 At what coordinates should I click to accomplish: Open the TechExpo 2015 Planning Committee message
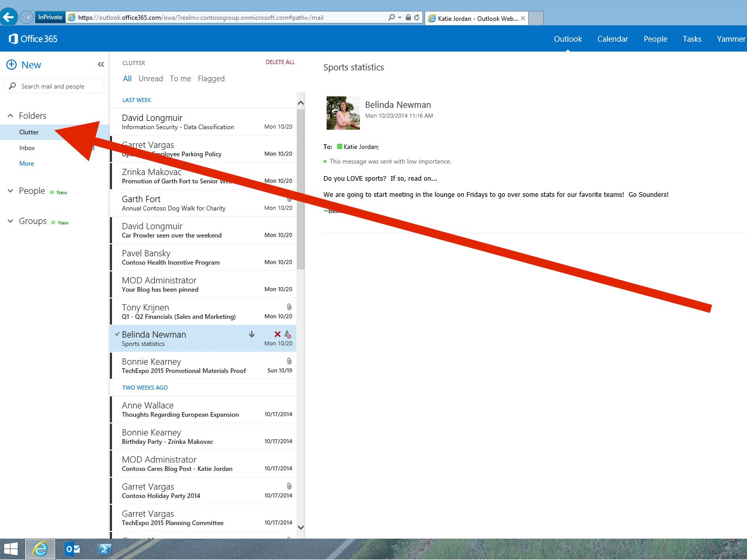[x=203, y=518]
